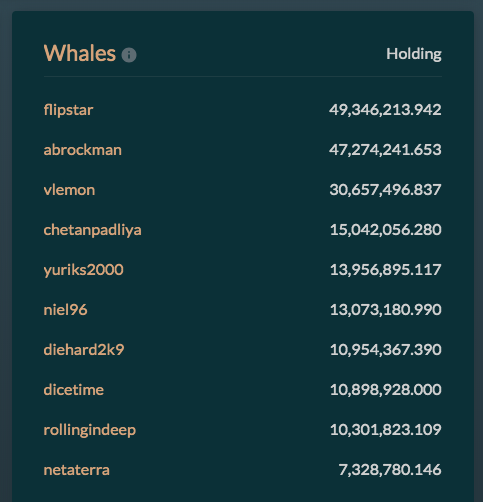The image size is (483, 502).
Task: Select holding value 10,954,367.390
Action: (x=386, y=350)
